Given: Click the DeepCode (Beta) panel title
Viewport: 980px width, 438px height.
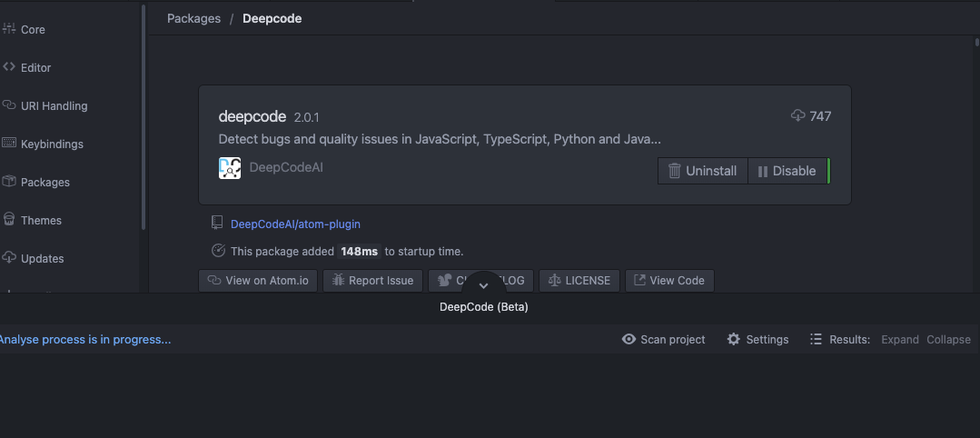Looking at the screenshot, I should (x=484, y=307).
